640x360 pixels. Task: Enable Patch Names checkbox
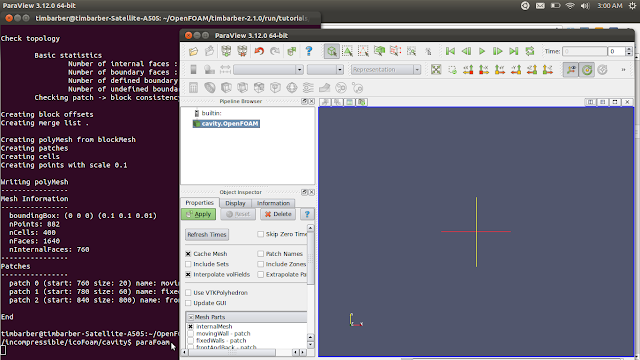point(260,253)
